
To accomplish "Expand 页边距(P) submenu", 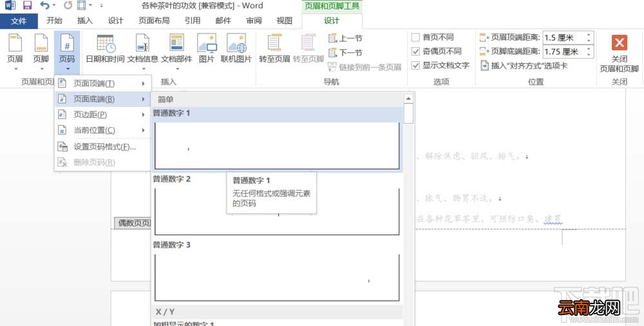I will click(x=102, y=115).
